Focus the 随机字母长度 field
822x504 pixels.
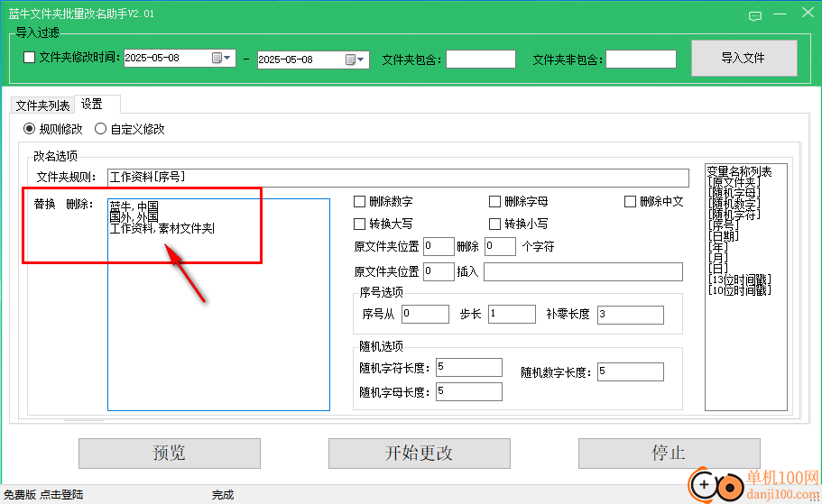click(x=468, y=391)
